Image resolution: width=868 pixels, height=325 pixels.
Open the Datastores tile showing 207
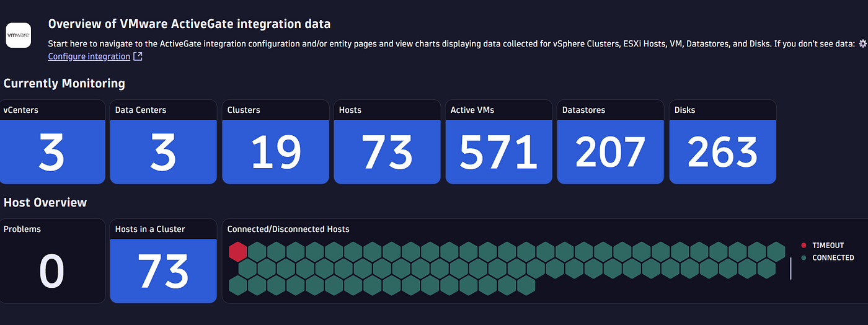coord(610,142)
